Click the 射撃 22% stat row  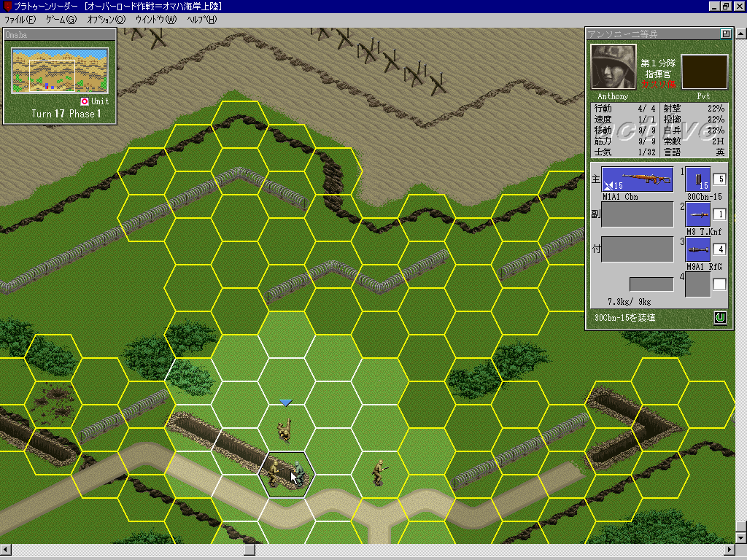694,109
